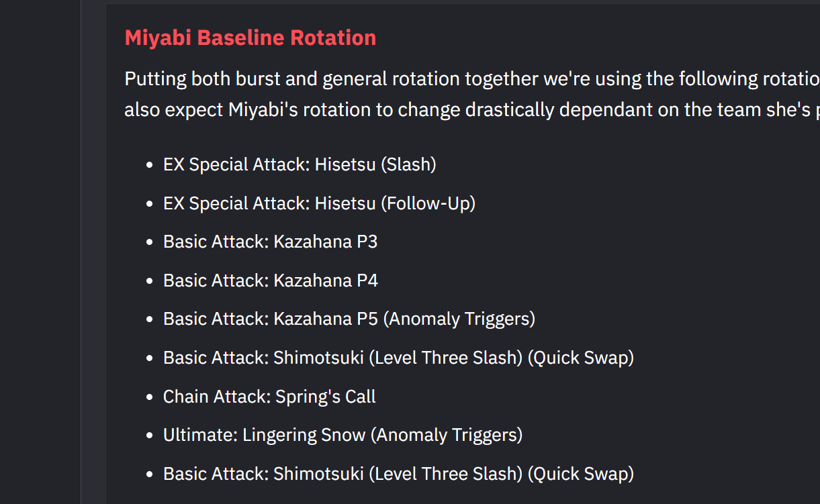The width and height of the screenshot is (820, 504).
Task: Click the "Basic Attack: Kazahana P3" entry
Action: pos(270,242)
